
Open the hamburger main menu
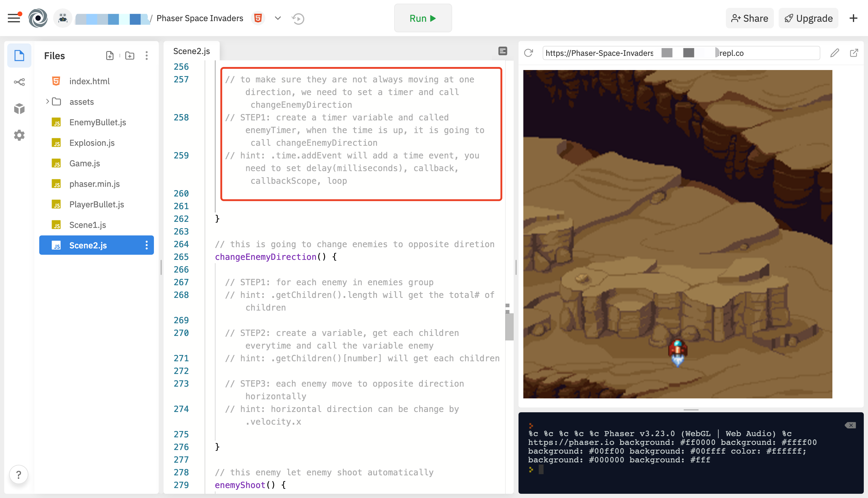(x=14, y=18)
